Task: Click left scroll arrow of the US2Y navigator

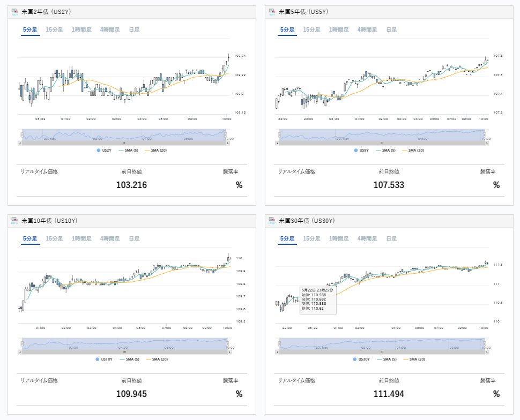Action: (x=20, y=143)
